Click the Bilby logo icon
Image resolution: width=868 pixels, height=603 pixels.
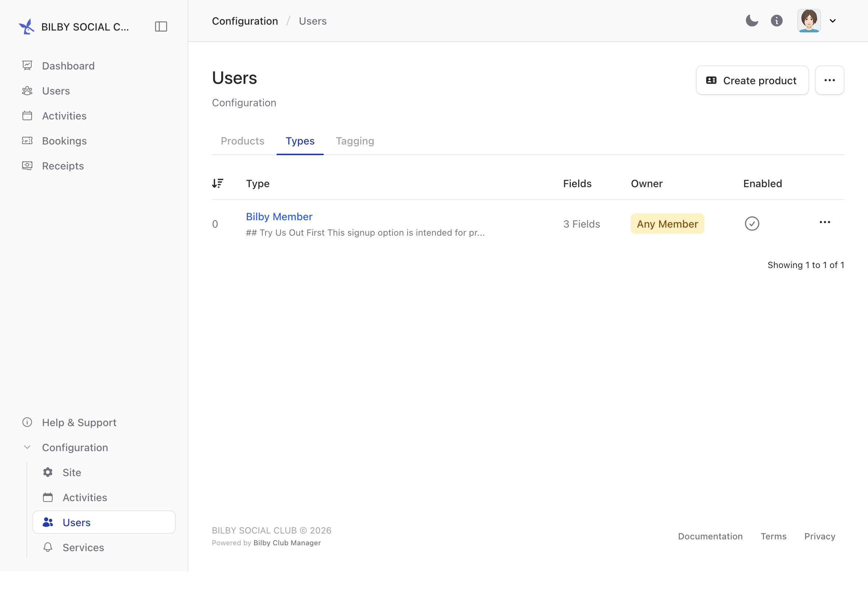tap(26, 27)
